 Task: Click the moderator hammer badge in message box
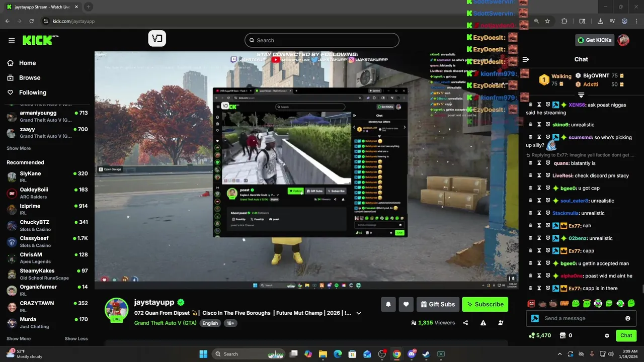(x=535, y=318)
